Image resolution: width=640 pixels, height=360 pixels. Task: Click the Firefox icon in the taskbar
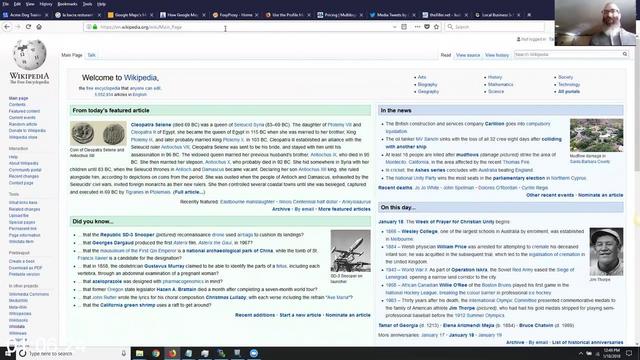click(x=172, y=353)
